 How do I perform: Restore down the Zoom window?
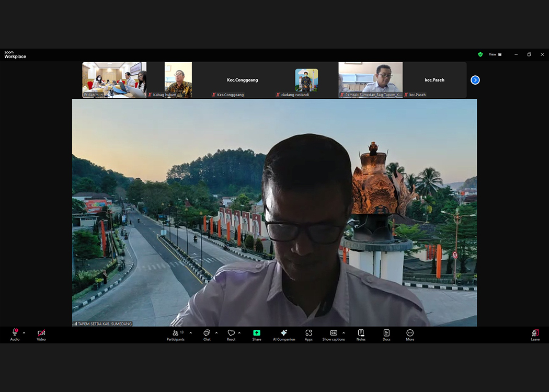(x=529, y=54)
